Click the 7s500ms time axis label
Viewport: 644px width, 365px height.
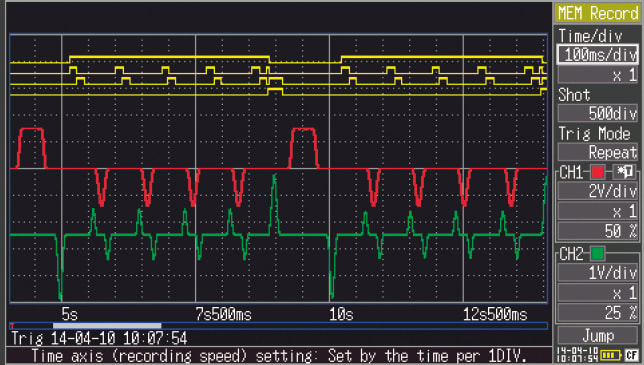223,314
